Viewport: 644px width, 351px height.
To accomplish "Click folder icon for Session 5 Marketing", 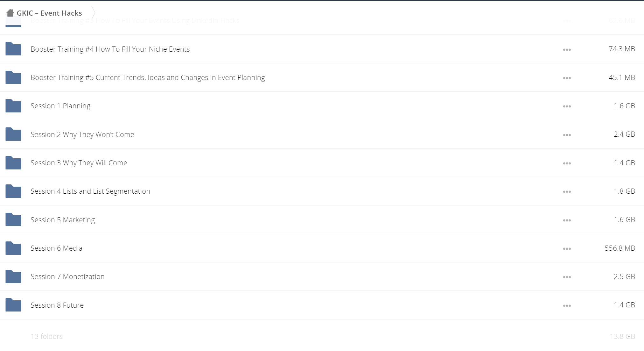I will (x=13, y=219).
